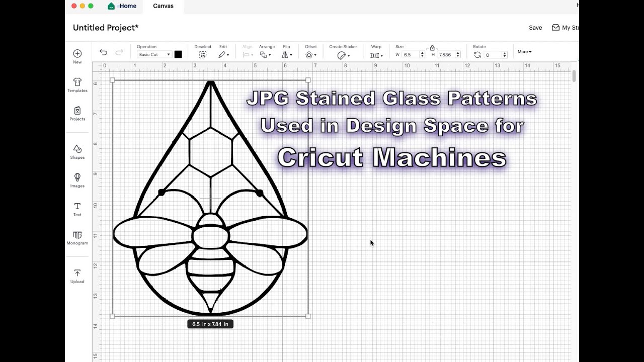Open the Monogram tool
This screenshot has width=644, height=362.
tap(77, 235)
